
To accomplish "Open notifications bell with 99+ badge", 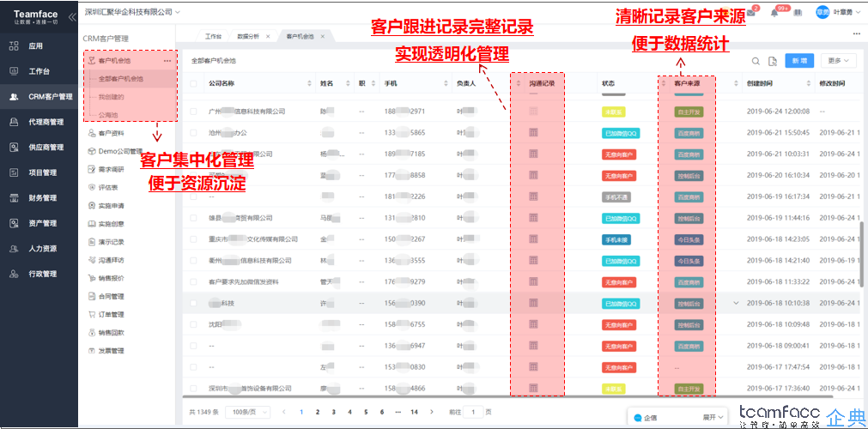I will click(x=774, y=12).
